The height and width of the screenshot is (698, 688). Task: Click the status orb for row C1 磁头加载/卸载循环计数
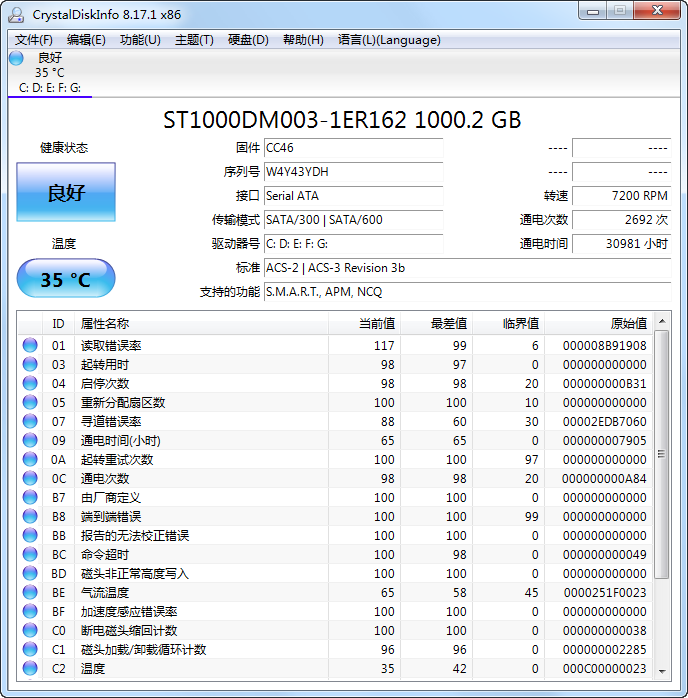(x=30, y=649)
